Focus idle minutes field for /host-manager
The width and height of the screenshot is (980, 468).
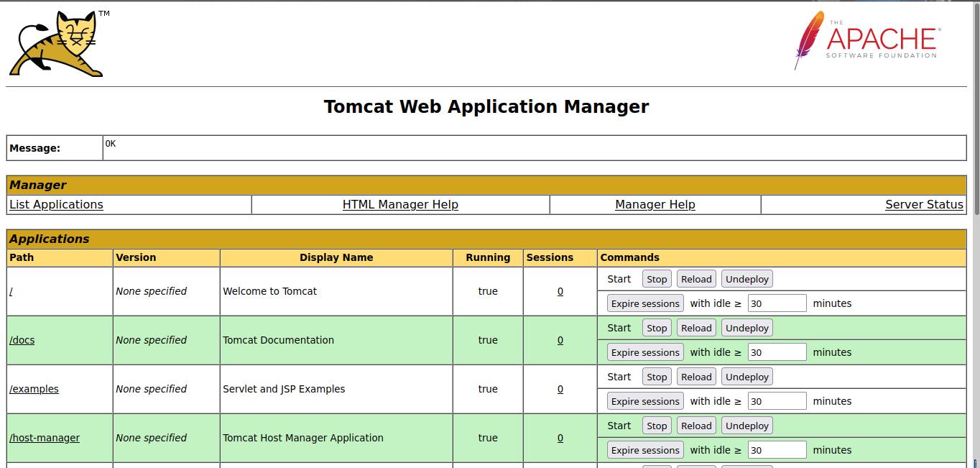click(777, 450)
